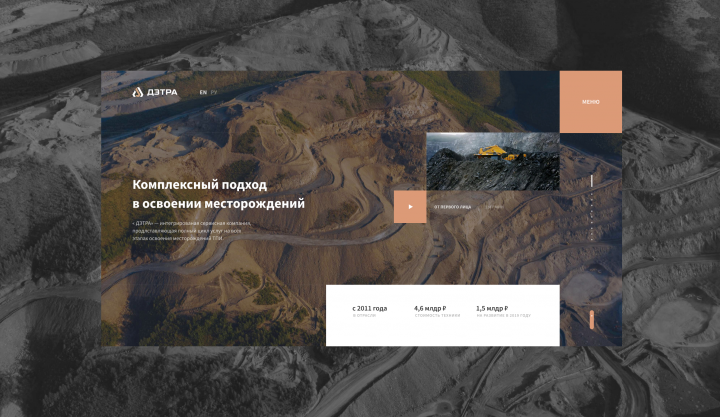The image size is (720, 417).
Task: Click '1,5 млрд ₽' statistic
Action: (492, 309)
